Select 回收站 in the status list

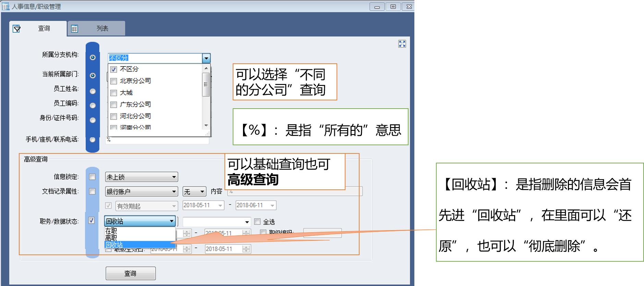point(114,245)
